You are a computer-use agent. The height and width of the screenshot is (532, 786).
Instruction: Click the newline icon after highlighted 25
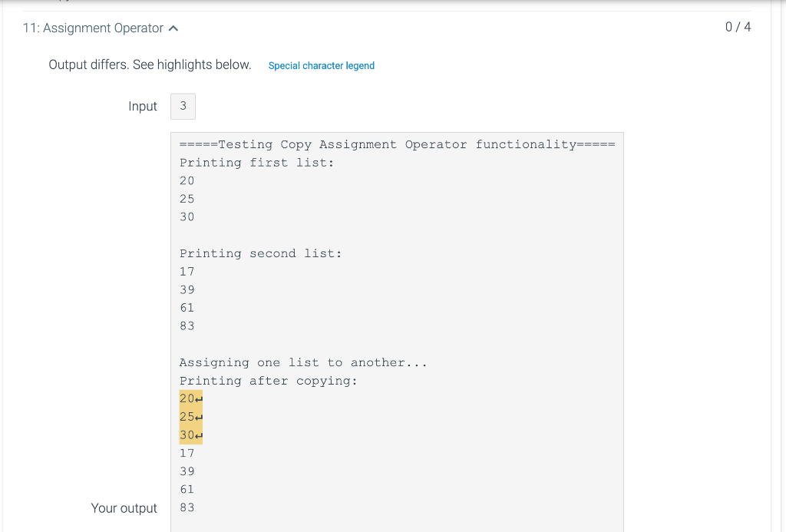[198, 417]
